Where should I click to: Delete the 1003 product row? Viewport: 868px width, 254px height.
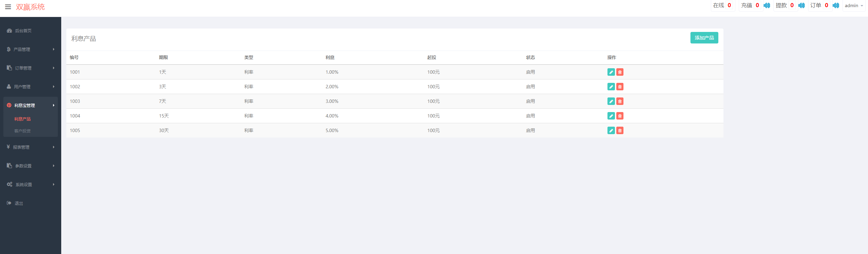pyautogui.click(x=620, y=101)
